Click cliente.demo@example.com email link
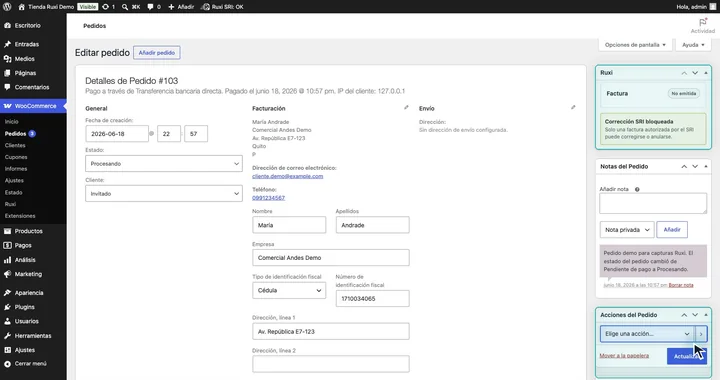720x380 pixels. coord(287,176)
